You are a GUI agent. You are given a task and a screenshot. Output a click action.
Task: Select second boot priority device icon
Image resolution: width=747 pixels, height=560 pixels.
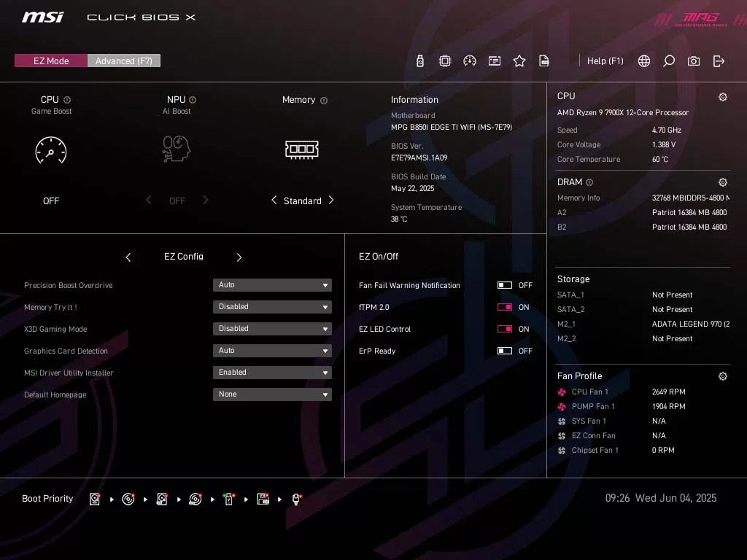[128, 499]
